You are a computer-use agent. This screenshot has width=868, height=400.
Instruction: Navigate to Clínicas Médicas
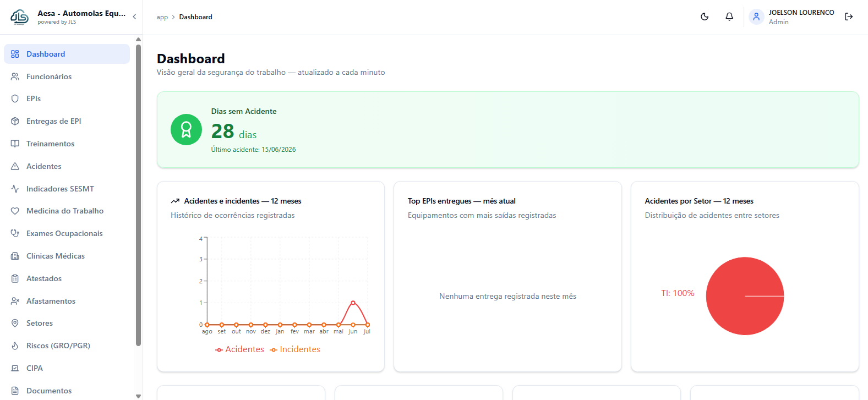(67, 256)
